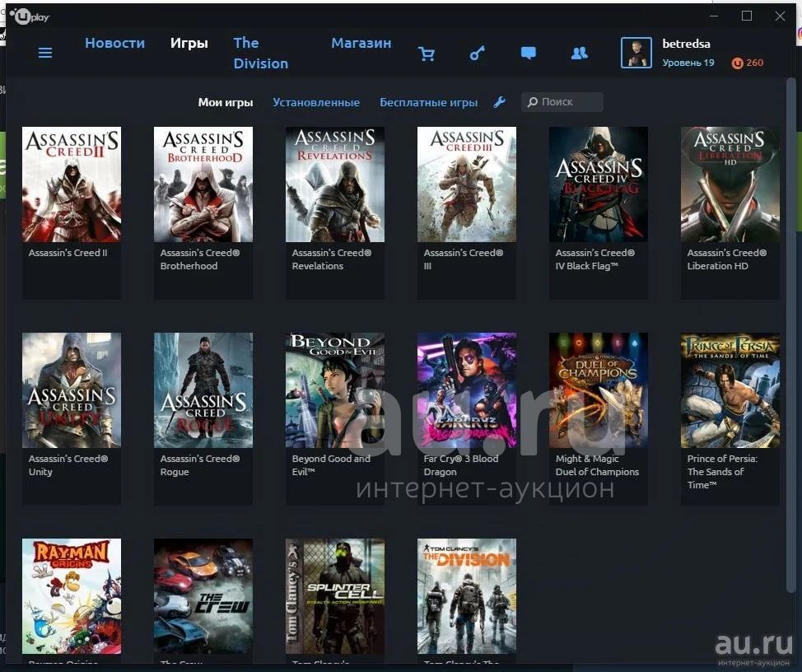
Task: Open The Division tab
Action: tap(261, 54)
